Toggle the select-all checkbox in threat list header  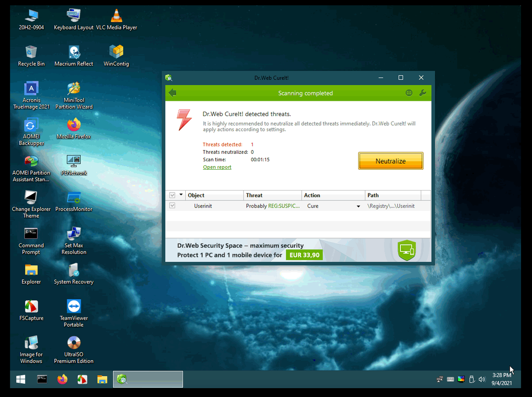[x=172, y=195]
